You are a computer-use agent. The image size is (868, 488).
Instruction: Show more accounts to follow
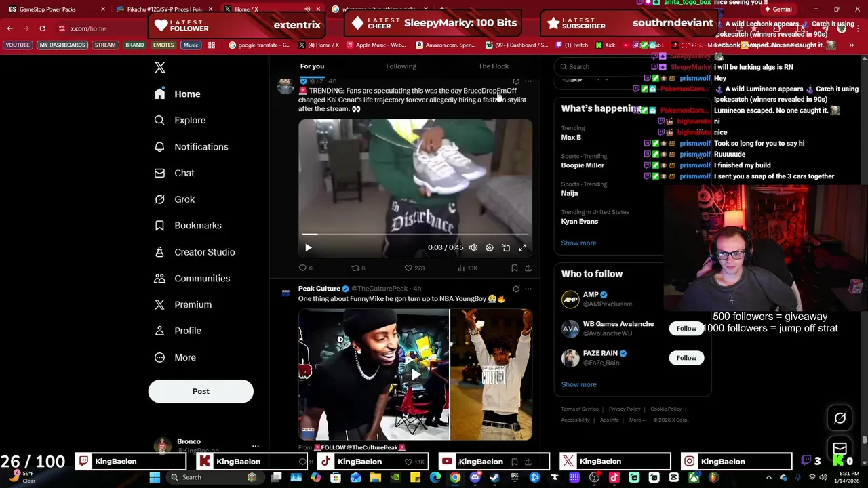pyautogui.click(x=578, y=385)
